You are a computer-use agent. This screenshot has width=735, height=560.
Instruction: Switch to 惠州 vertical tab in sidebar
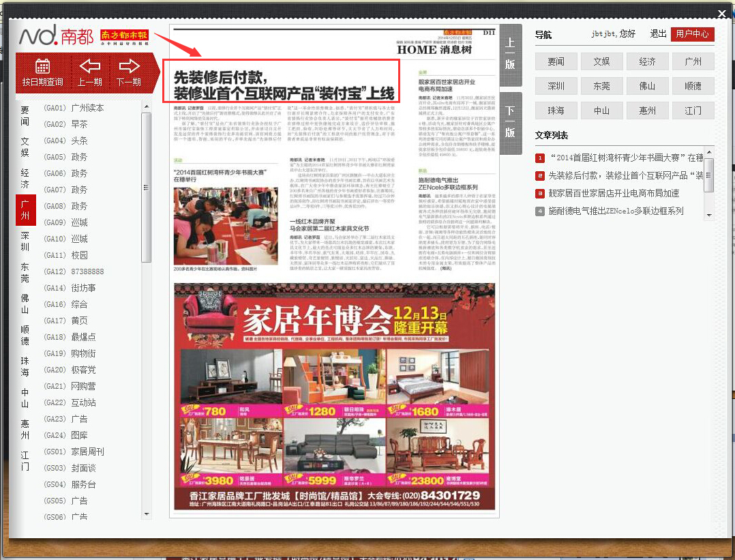point(25,430)
